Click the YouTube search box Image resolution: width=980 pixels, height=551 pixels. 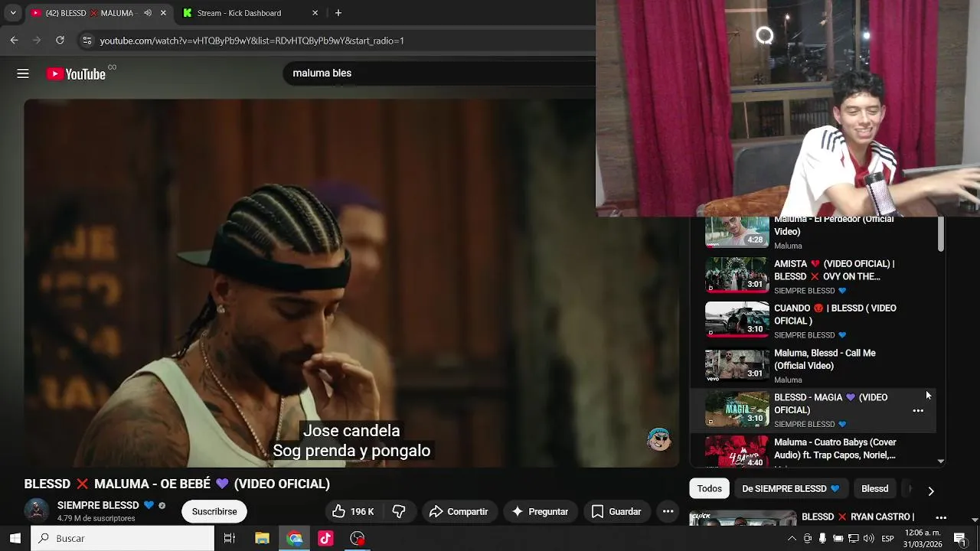point(440,73)
